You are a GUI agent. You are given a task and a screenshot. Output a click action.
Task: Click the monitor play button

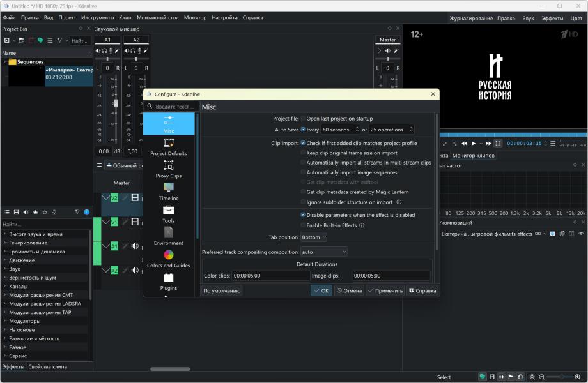click(474, 144)
